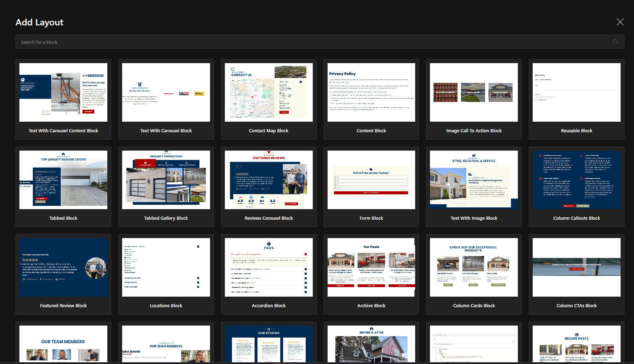Add the Featured Review Block

[63, 274]
